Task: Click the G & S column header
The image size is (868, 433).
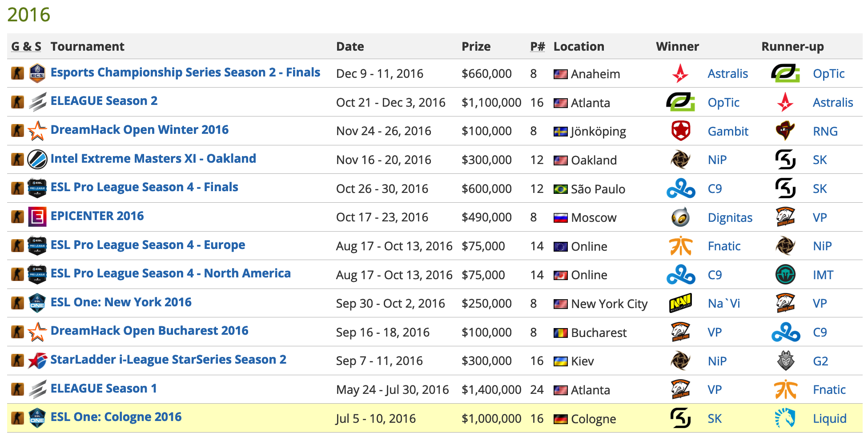Action: click(x=26, y=47)
